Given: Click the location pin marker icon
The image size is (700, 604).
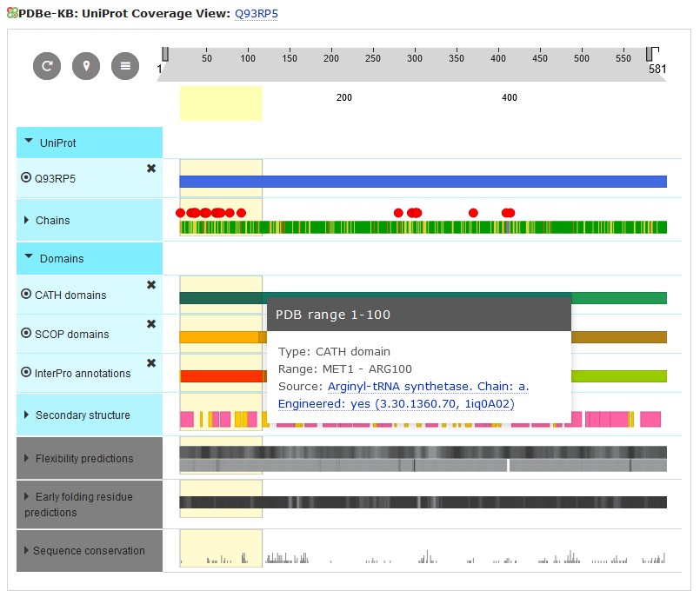Looking at the screenshot, I should pos(86,66).
